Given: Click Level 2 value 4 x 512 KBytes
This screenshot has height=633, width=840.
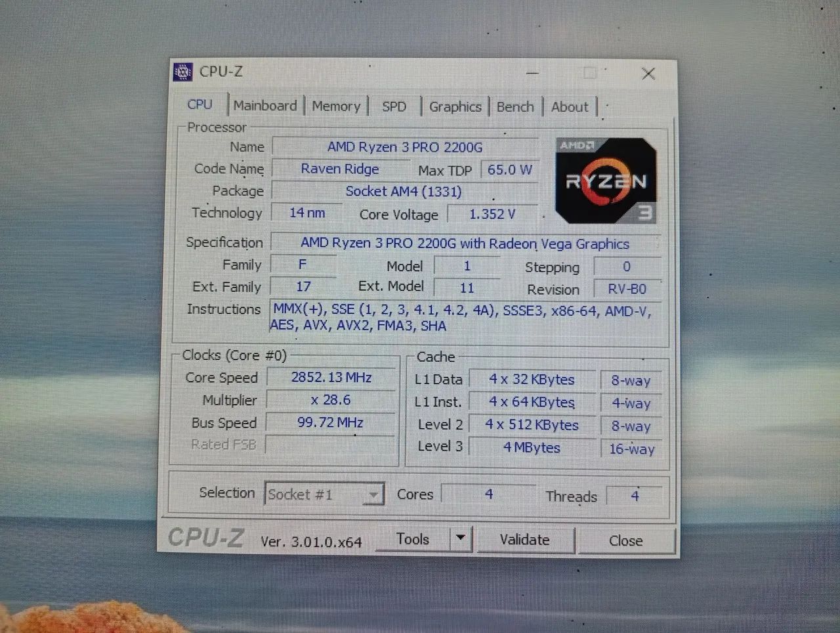Looking at the screenshot, I should (532, 425).
